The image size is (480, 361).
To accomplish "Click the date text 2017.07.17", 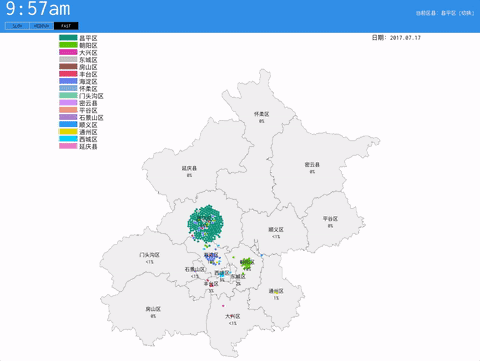I will 405,38.
